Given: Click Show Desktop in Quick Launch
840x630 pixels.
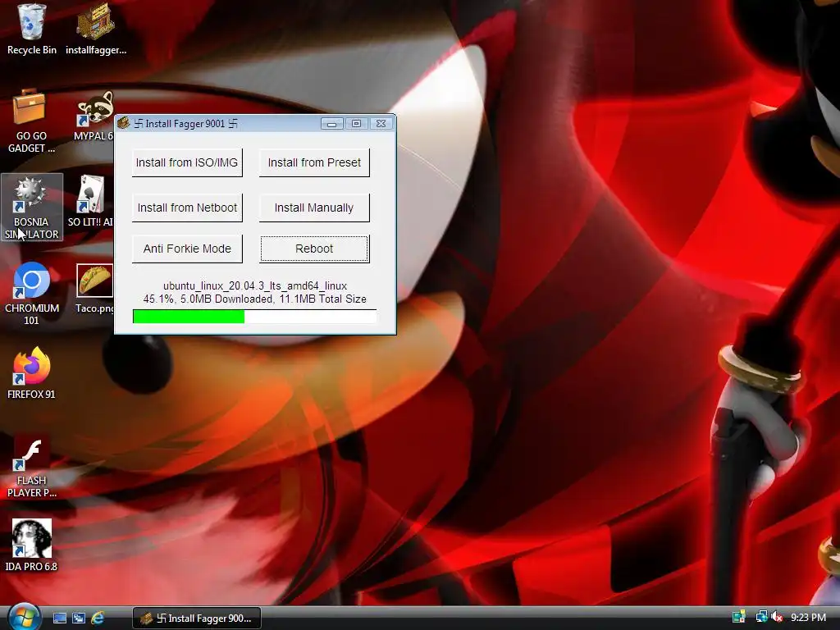Looking at the screenshot, I should 60,619.
